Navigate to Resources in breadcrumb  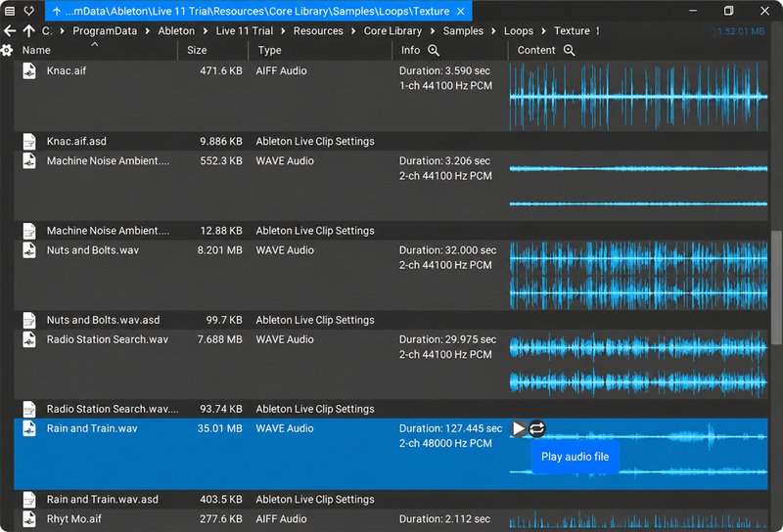coord(318,31)
